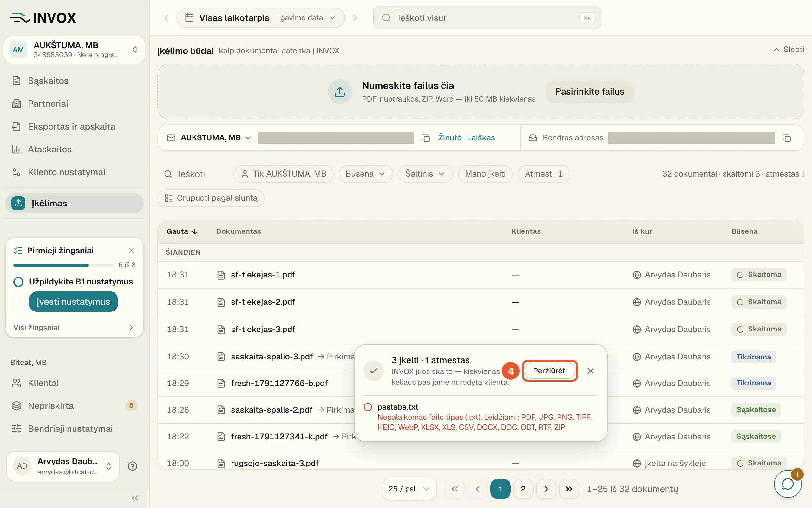Toggle the Atmesti filter chip
Viewport: 812px width, 508px height.
tap(544, 174)
